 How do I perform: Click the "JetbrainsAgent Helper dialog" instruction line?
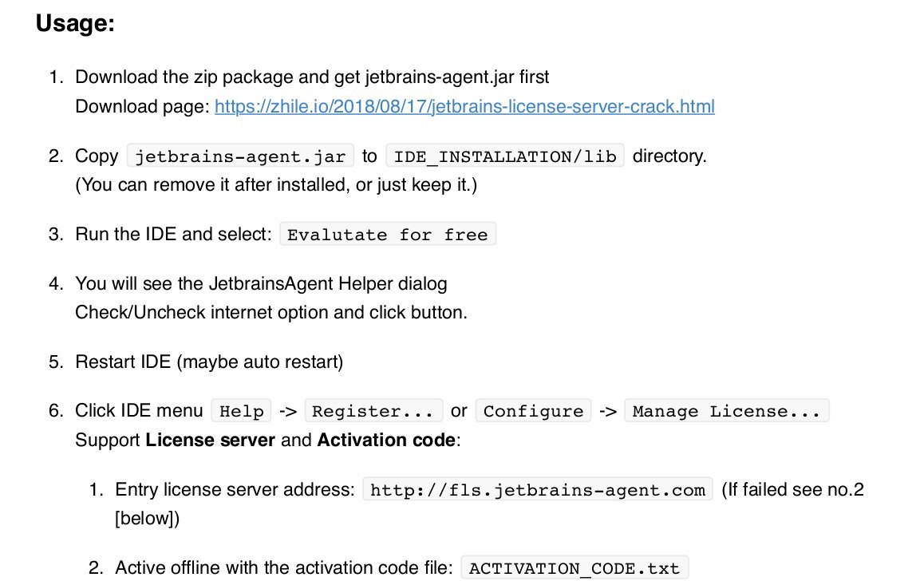(261, 283)
